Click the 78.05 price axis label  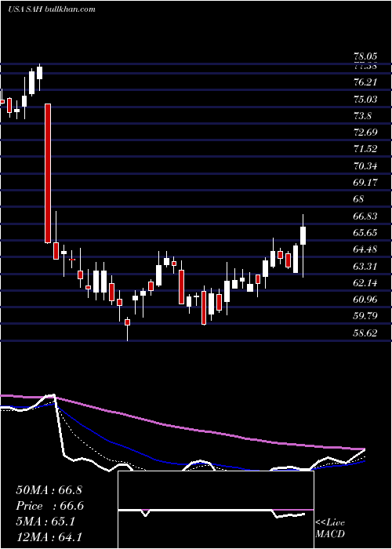tap(365, 56)
